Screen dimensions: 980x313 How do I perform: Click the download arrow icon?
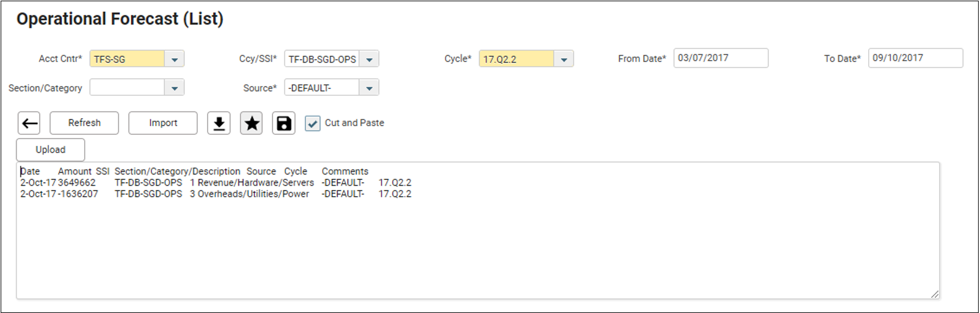(219, 123)
